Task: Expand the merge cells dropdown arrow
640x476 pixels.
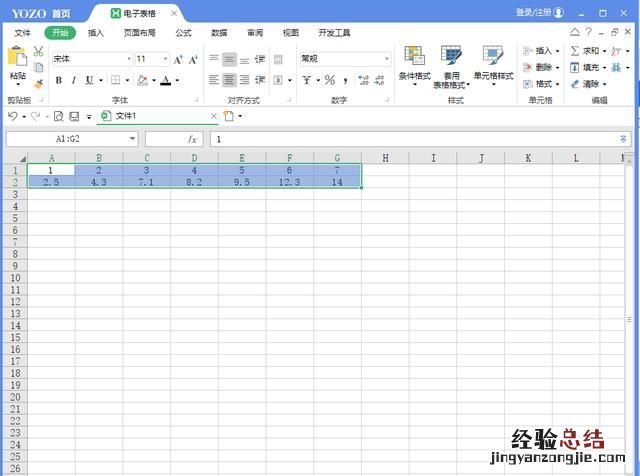Action: (290, 80)
